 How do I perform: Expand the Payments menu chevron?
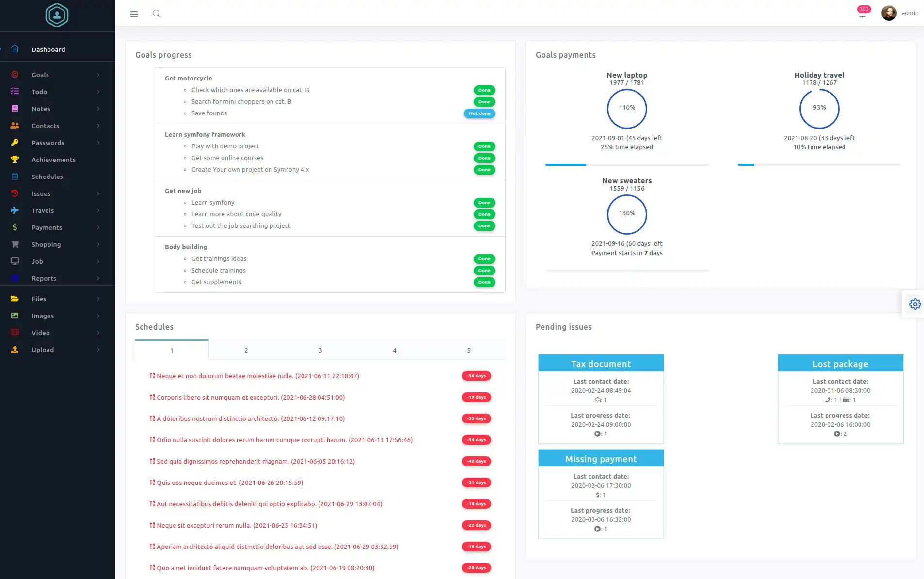[98, 227]
